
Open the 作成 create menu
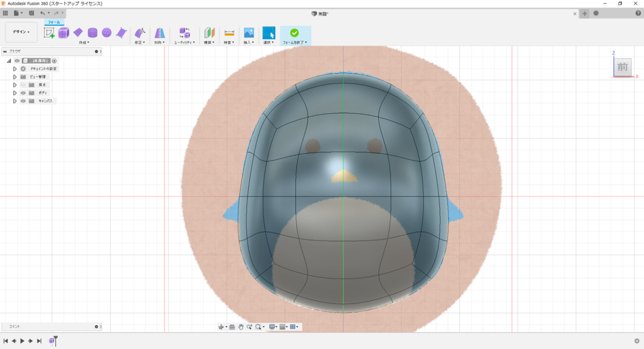tap(84, 42)
